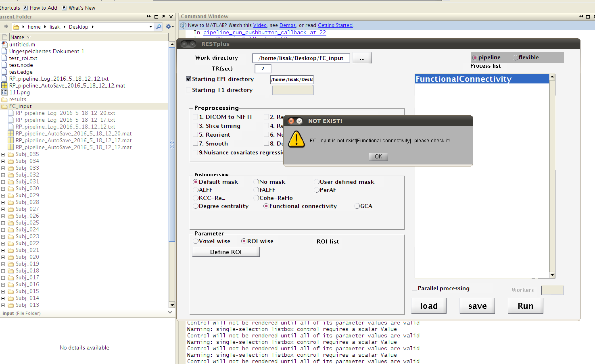
Task: Click OK in the NOT EXIST! dialog
Action: 378,156
